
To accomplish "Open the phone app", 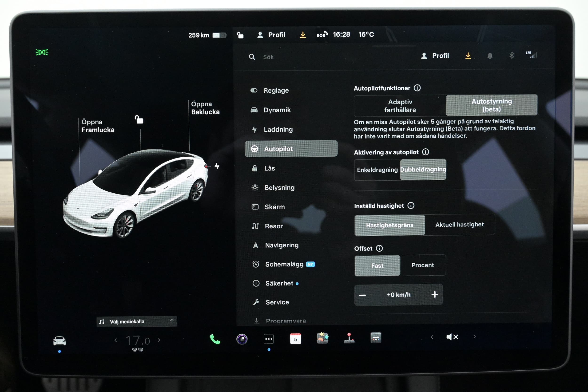I will click(x=215, y=339).
